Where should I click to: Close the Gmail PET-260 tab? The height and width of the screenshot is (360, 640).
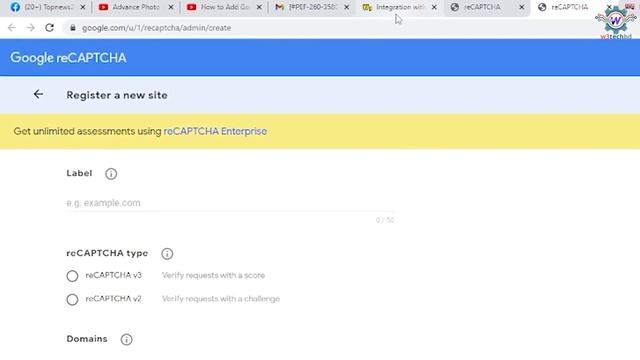pos(347,7)
